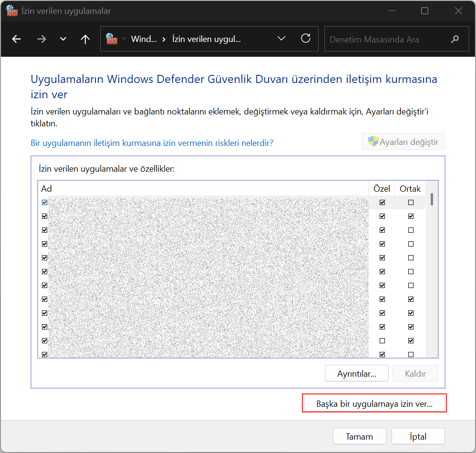476x453 pixels.
Task: Go back with the left arrow
Action: pyautogui.click(x=16, y=39)
